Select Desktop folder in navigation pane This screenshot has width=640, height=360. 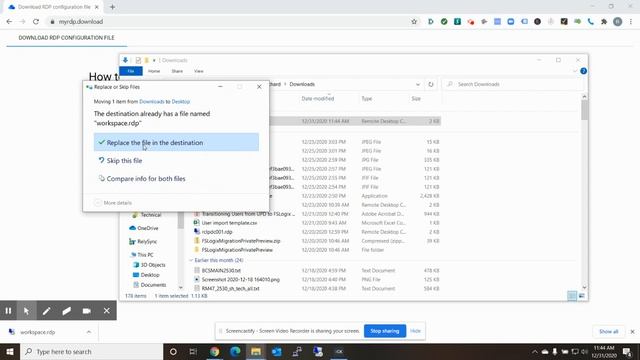click(x=146, y=275)
